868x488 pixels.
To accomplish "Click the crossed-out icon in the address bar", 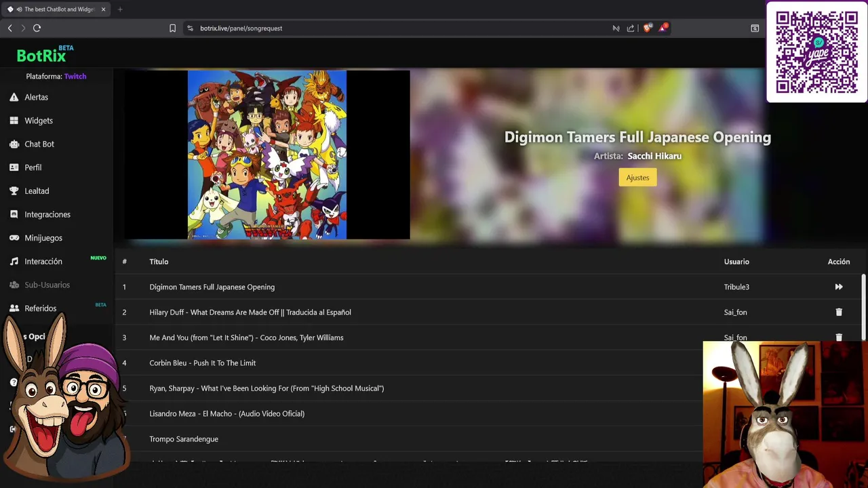I will 616,28.
